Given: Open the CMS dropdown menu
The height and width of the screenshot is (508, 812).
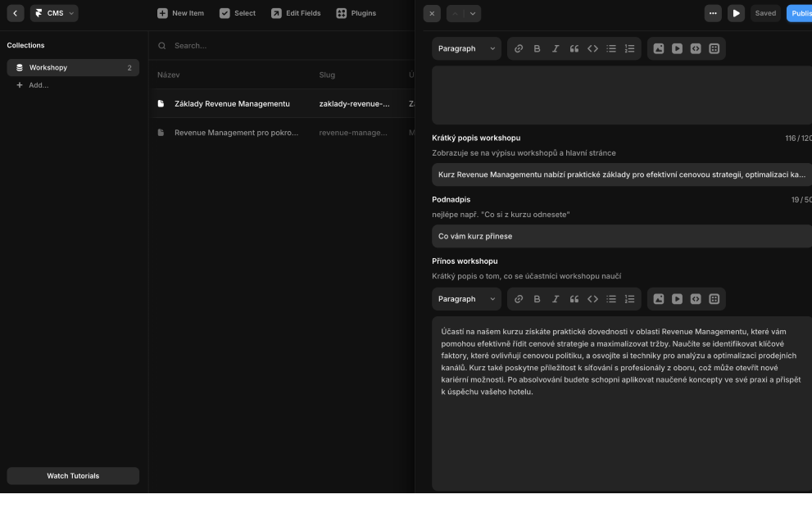Looking at the screenshot, I should [54, 13].
